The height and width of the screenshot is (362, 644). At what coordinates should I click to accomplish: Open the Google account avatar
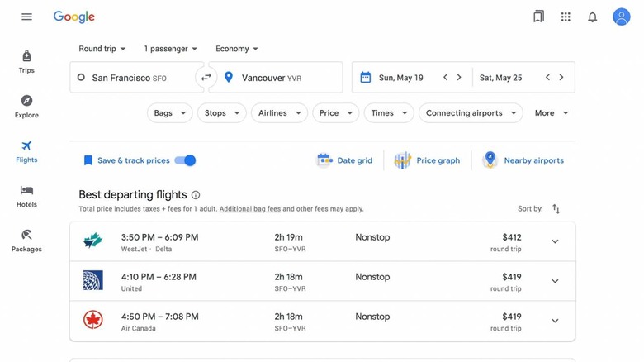point(621,17)
